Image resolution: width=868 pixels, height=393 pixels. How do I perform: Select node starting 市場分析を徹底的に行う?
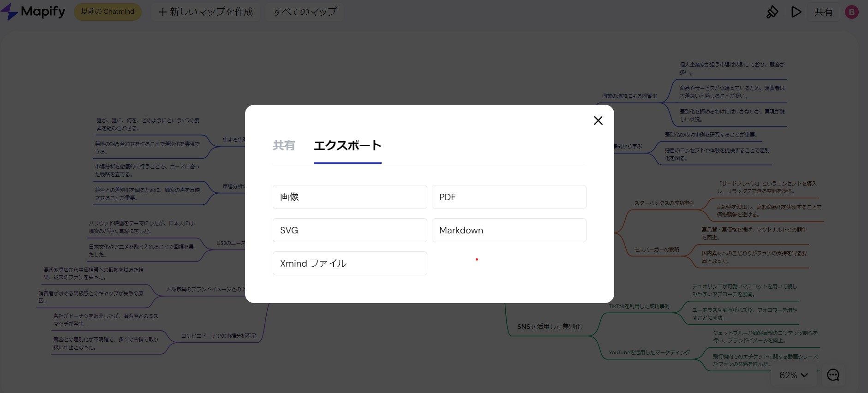pyautogui.click(x=147, y=170)
